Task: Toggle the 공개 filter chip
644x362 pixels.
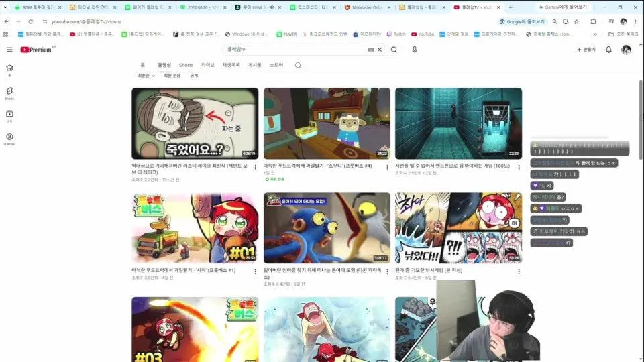Action: 195,76
